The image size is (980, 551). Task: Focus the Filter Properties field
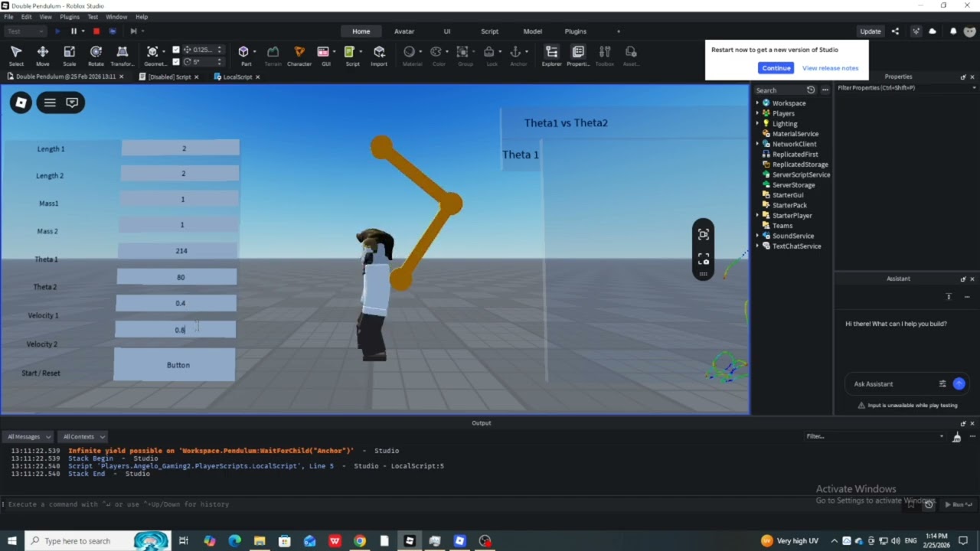tap(906, 88)
